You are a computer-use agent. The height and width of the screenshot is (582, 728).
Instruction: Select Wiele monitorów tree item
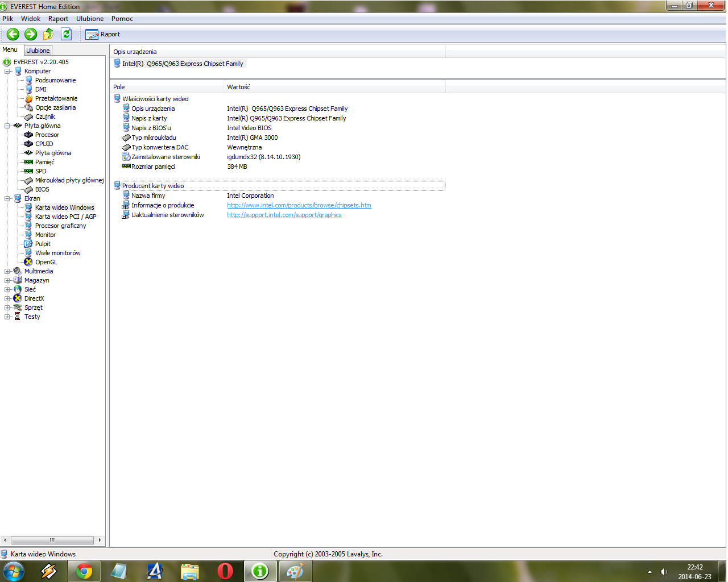coord(58,253)
